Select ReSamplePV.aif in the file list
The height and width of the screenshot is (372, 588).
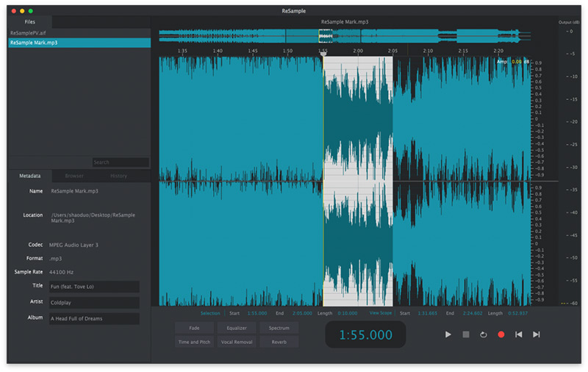tap(26, 33)
